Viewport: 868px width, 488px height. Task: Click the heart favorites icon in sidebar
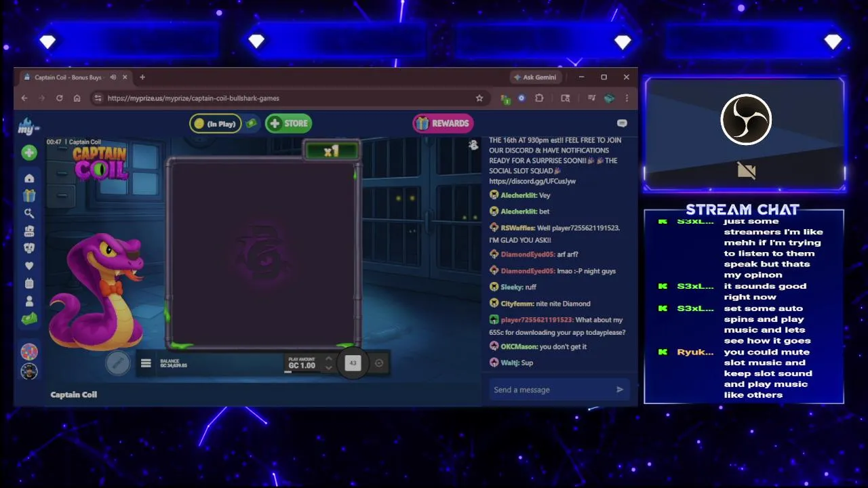click(29, 266)
